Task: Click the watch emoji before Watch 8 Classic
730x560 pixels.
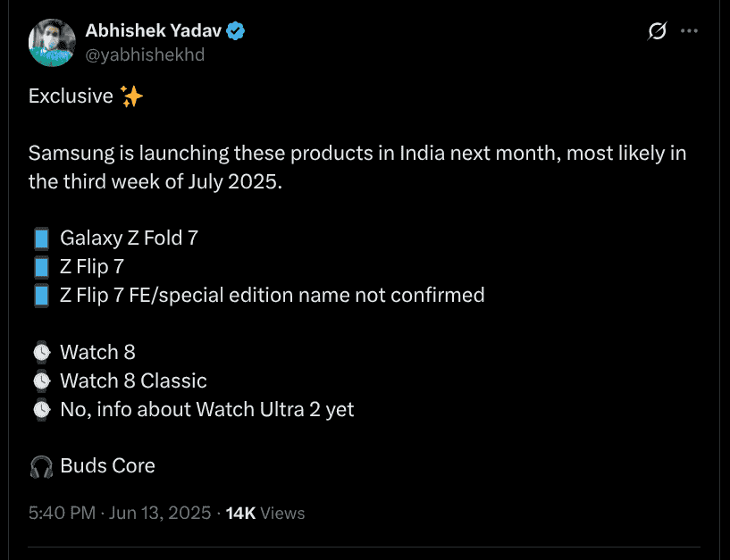Action: click(41, 380)
